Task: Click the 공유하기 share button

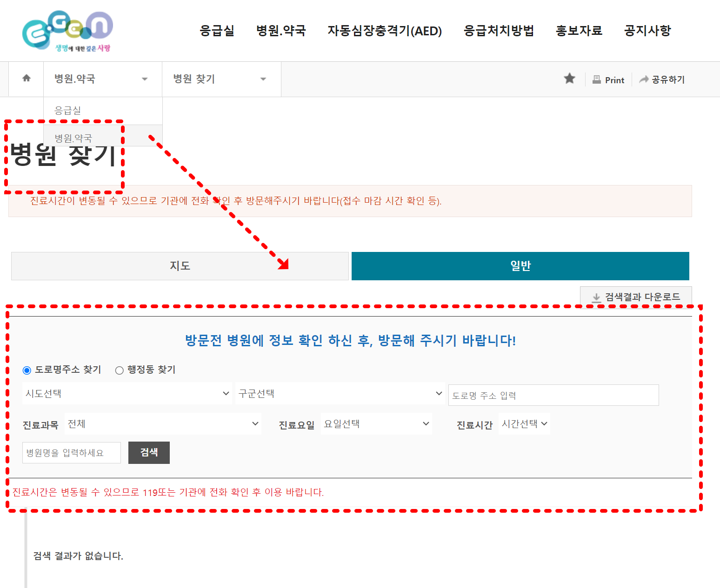Action: click(662, 79)
